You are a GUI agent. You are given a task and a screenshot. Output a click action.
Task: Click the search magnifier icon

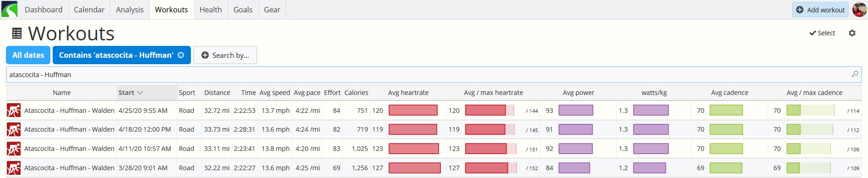click(x=855, y=74)
